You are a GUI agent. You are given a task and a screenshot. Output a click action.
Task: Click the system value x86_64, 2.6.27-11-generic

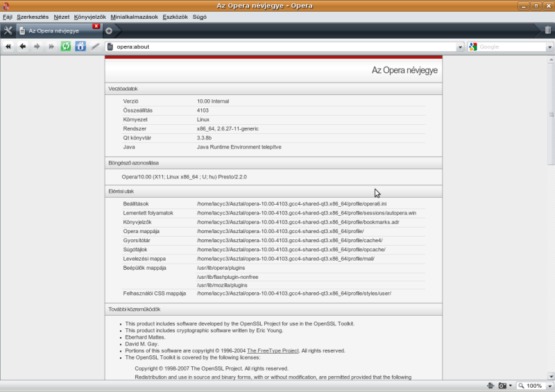(x=228, y=128)
